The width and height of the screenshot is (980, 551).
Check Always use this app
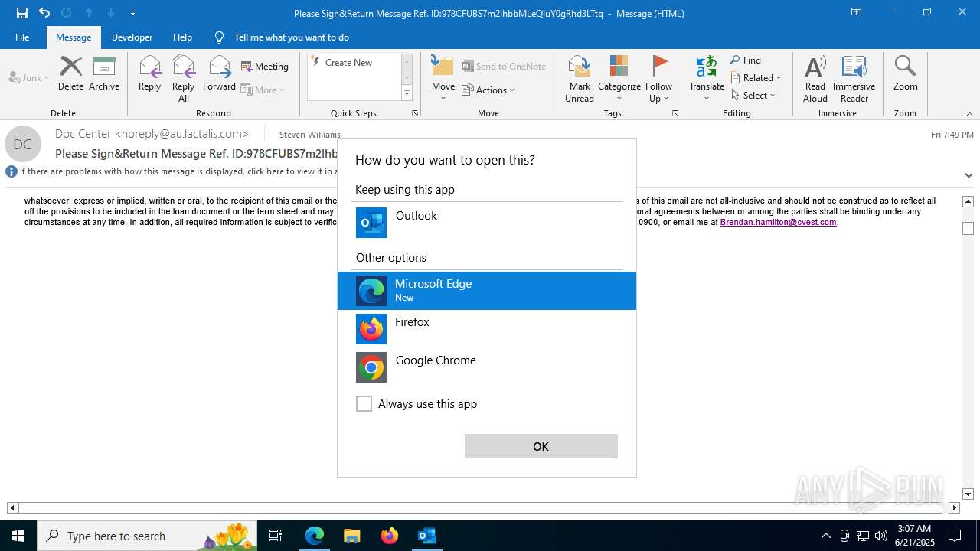(x=364, y=404)
